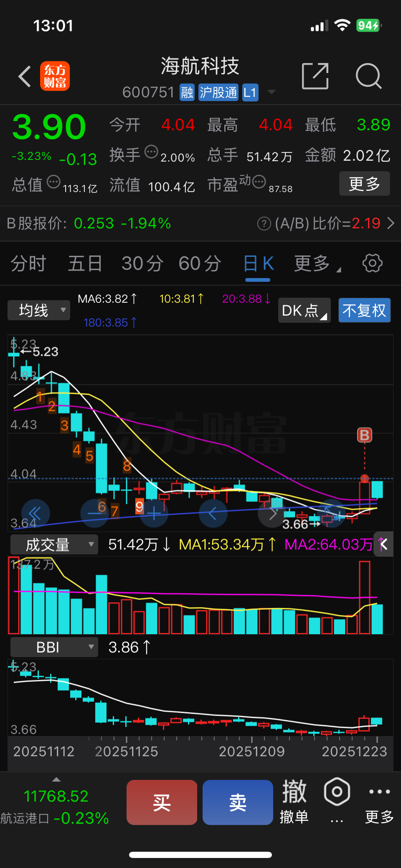This screenshot has width=401, height=868.
Task: Switch to the 五日 tab
Action: [x=85, y=263]
